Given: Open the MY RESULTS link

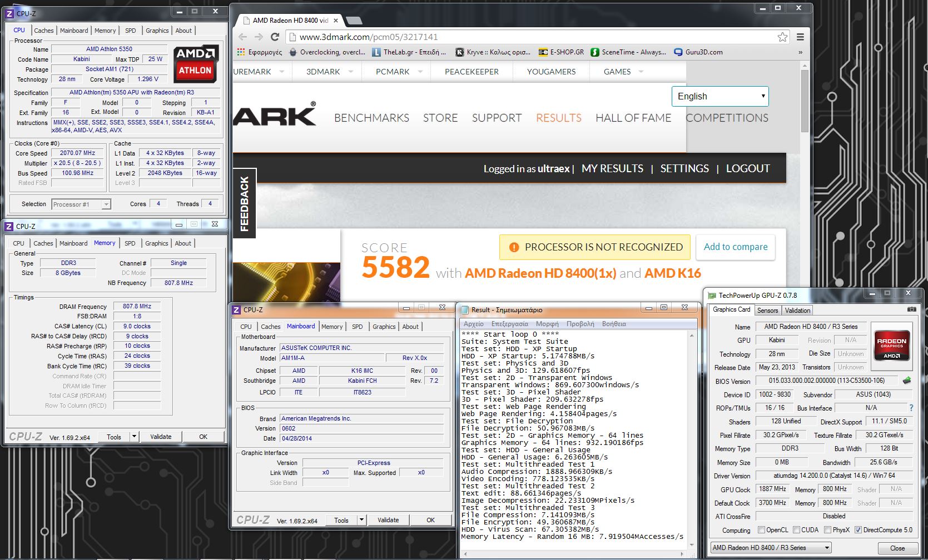Looking at the screenshot, I should pos(612,168).
